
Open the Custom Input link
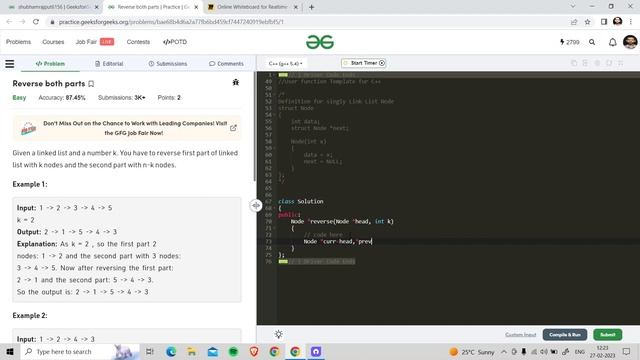pos(520,335)
